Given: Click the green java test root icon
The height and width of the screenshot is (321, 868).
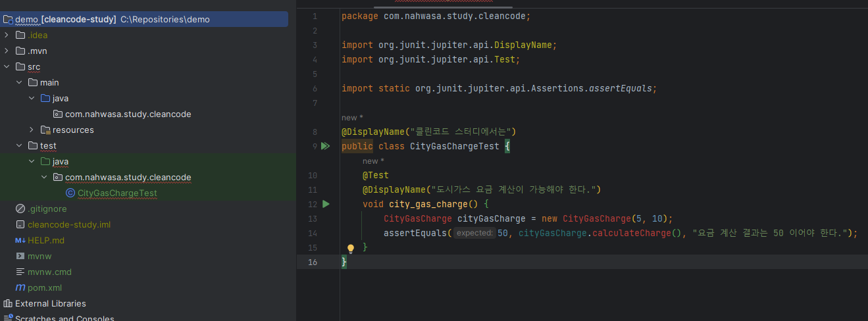Looking at the screenshot, I should click(x=45, y=161).
